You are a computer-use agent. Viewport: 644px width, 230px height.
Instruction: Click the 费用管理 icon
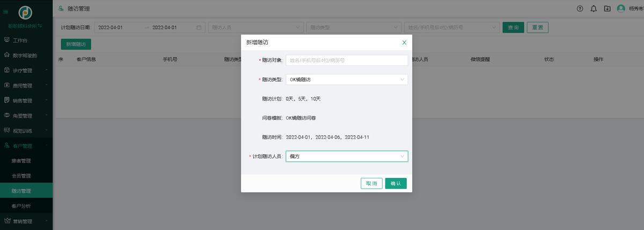click(x=7, y=85)
